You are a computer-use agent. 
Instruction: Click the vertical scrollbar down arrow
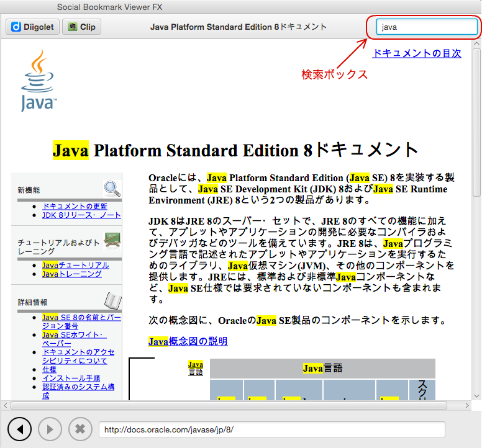(476, 396)
